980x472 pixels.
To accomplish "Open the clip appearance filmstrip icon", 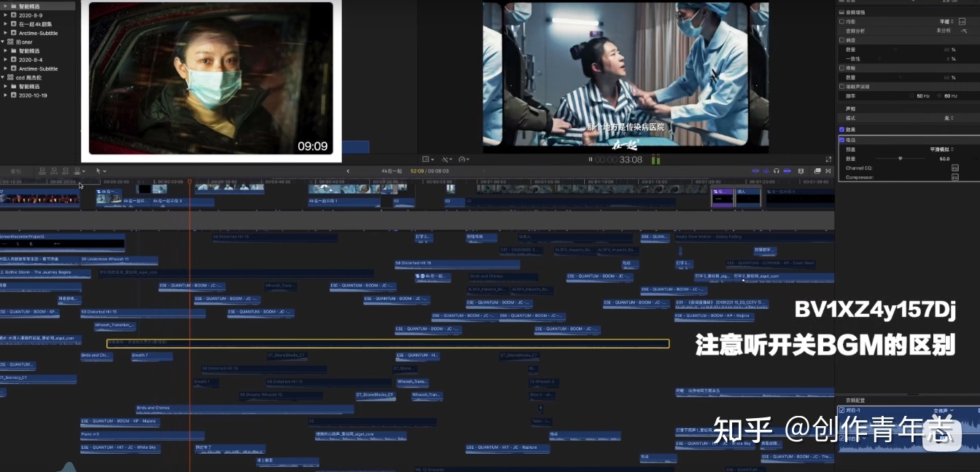I will tap(801, 171).
